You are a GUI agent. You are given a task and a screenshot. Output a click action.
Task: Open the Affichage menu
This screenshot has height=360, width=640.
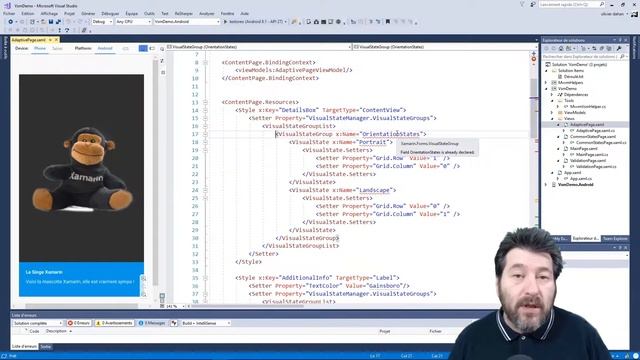[49, 13]
